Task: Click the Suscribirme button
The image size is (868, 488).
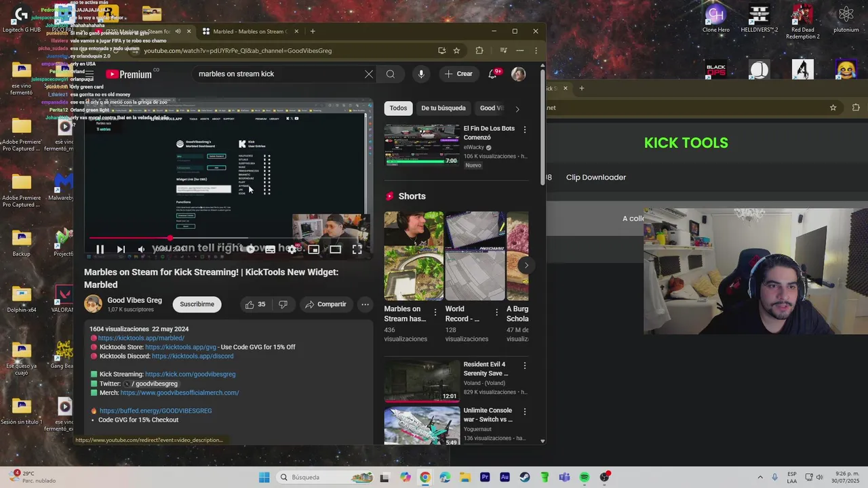Action: [x=197, y=304]
